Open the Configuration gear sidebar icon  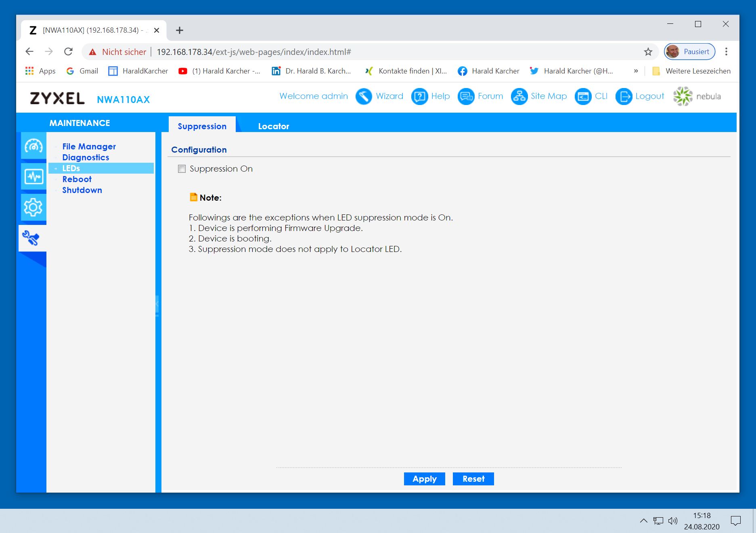[33, 207]
